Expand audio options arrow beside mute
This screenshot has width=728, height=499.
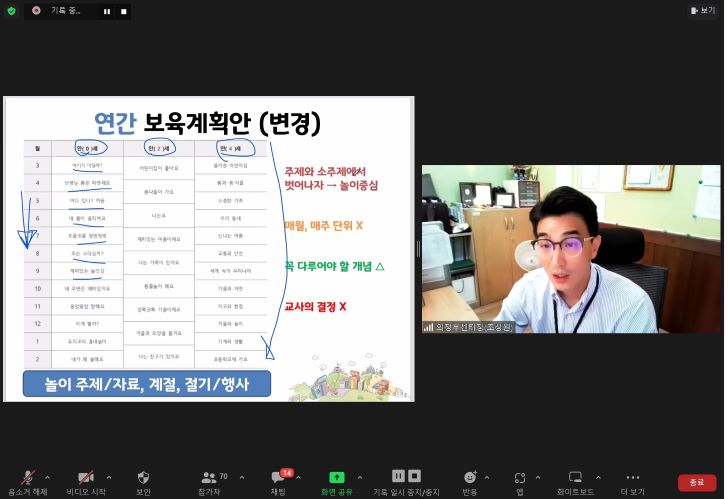[x=47, y=477]
